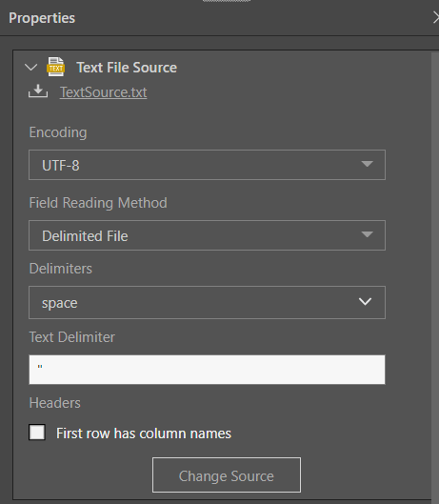Click the Delimiters chevron arrow

tap(365, 301)
